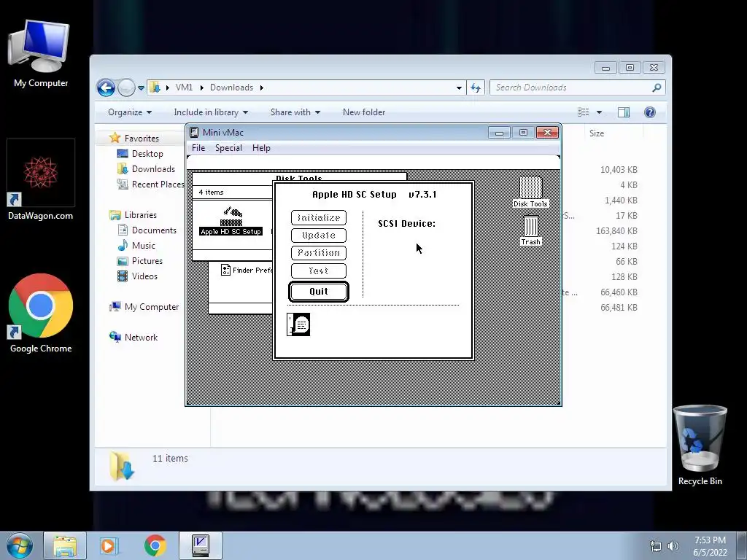This screenshot has height=560, width=747.
Task: Click the DataWagon.com desktop shortcut
Action: pyautogui.click(x=41, y=179)
